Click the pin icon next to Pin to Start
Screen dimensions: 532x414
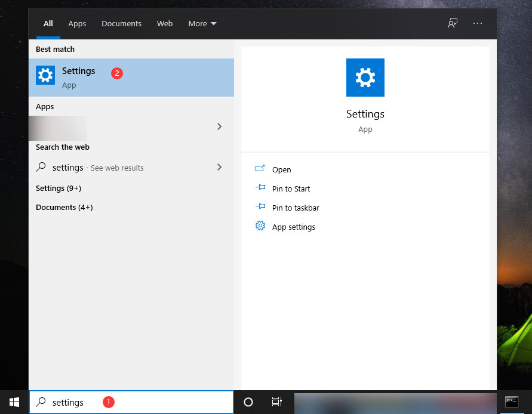point(260,187)
